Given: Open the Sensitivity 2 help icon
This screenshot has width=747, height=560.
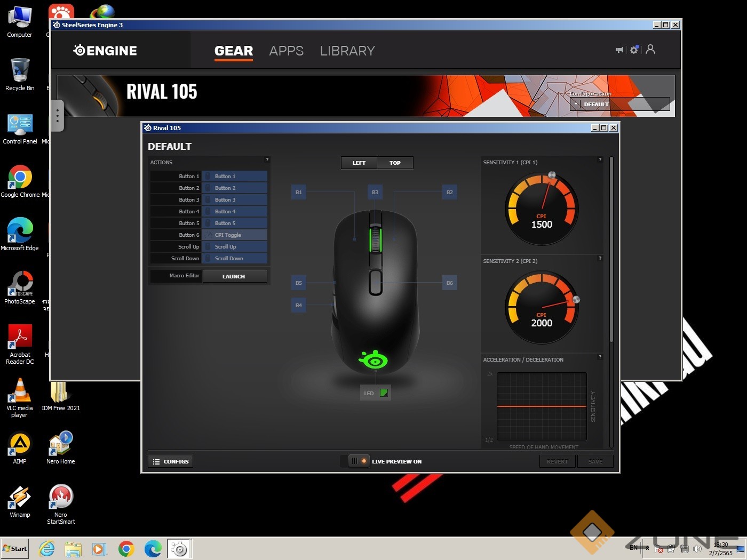Looking at the screenshot, I should (600, 258).
